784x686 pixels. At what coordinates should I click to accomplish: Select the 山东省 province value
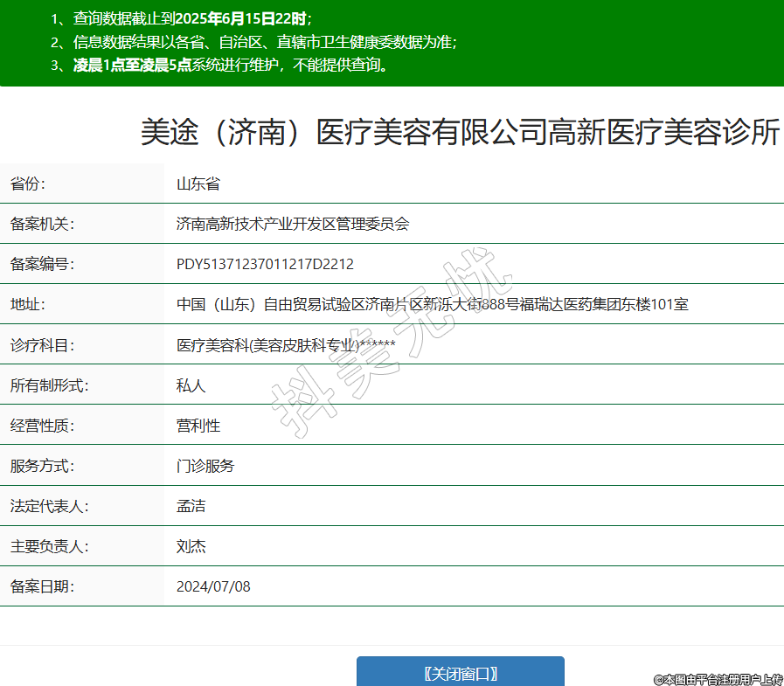coord(198,184)
